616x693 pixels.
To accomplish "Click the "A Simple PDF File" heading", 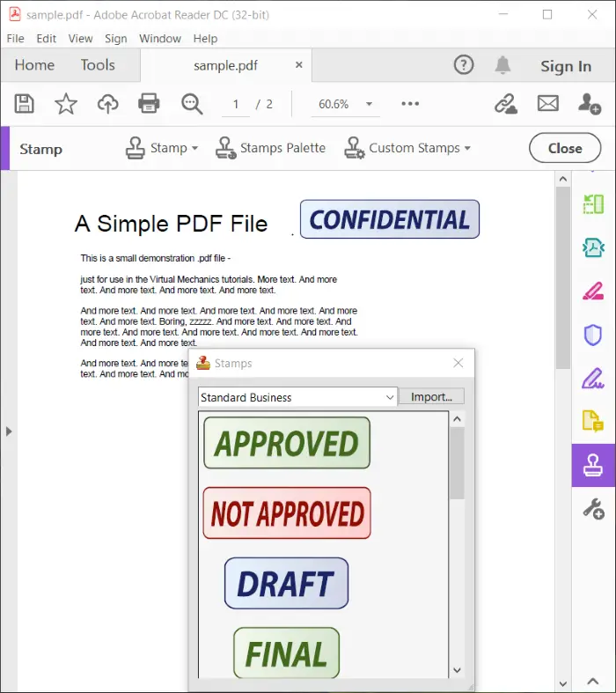I will click(172, 223).
